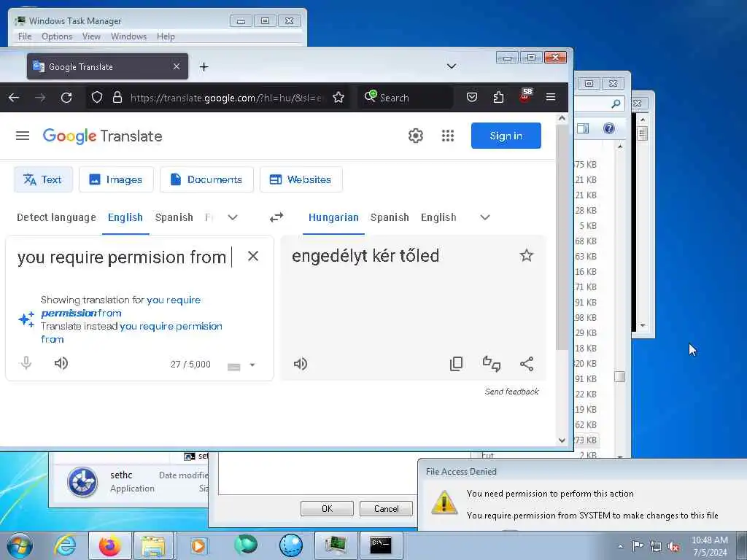The image size is (747, 560).
Task: Switch to Images translation tab
Action: (116, 179)
